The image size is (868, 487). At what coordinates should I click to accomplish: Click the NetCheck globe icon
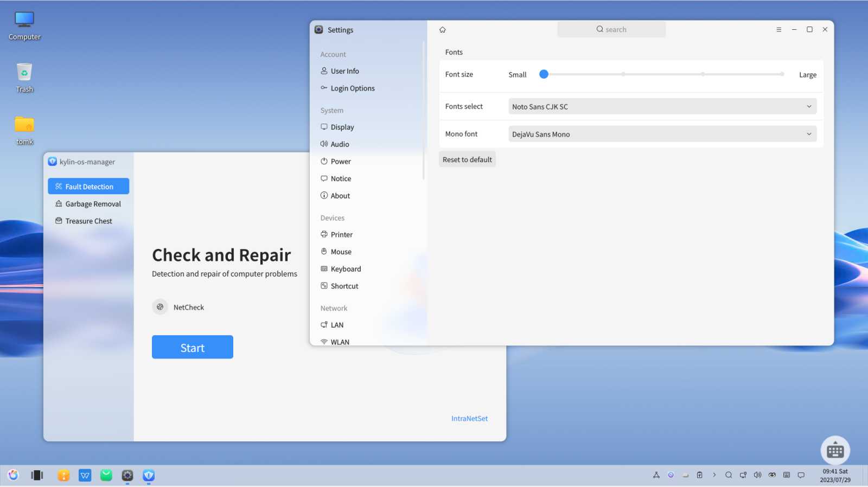(160, 307)
